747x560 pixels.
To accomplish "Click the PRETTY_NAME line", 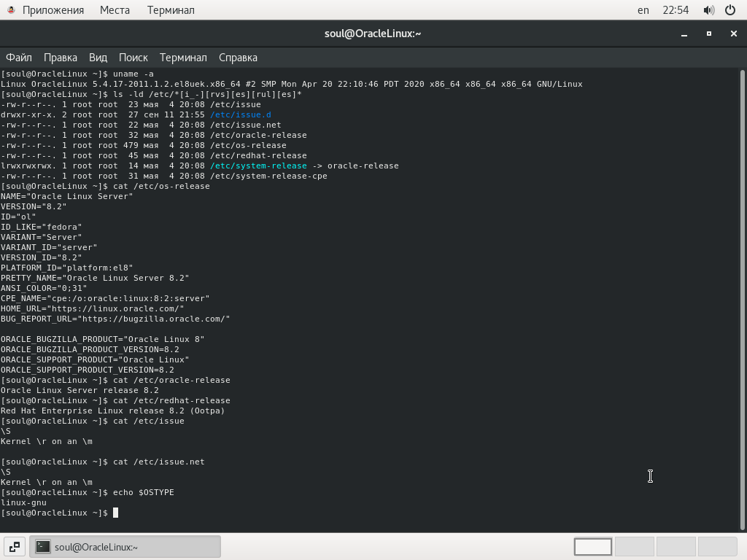I will [95, 278].
